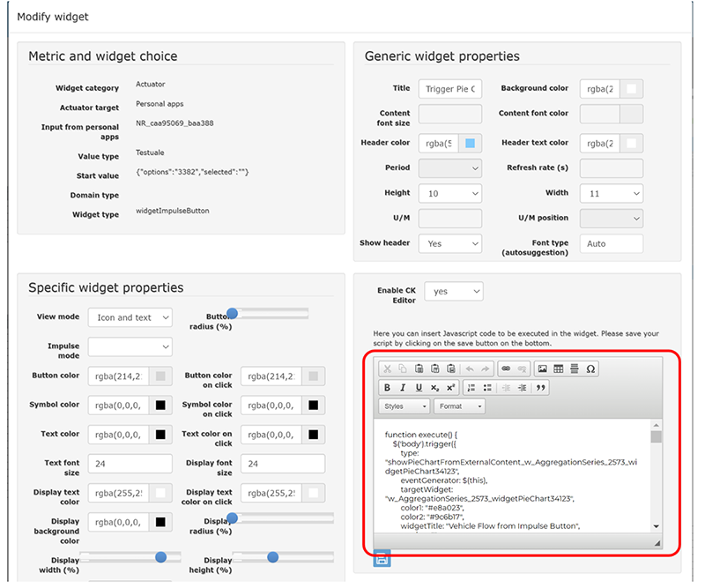Viewport: 705px width, 588px height.
Task: Expand the Styles dropdown in the editor
Action: pyautogui.click(x=404, y=406)
